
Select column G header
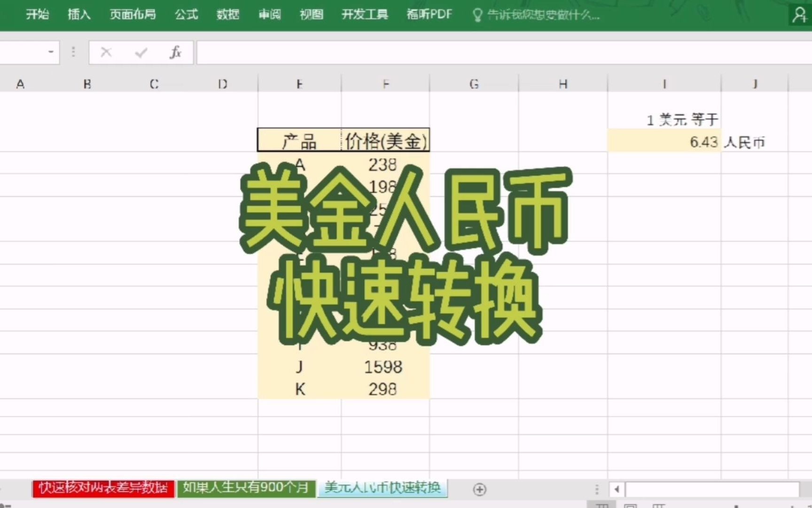[474, 84]
